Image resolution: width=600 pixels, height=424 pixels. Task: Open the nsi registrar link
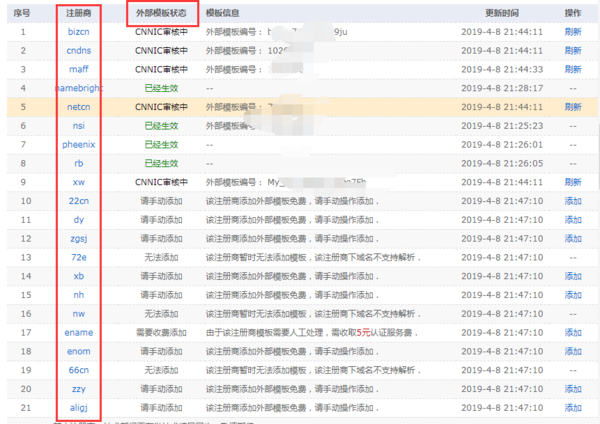78,126
